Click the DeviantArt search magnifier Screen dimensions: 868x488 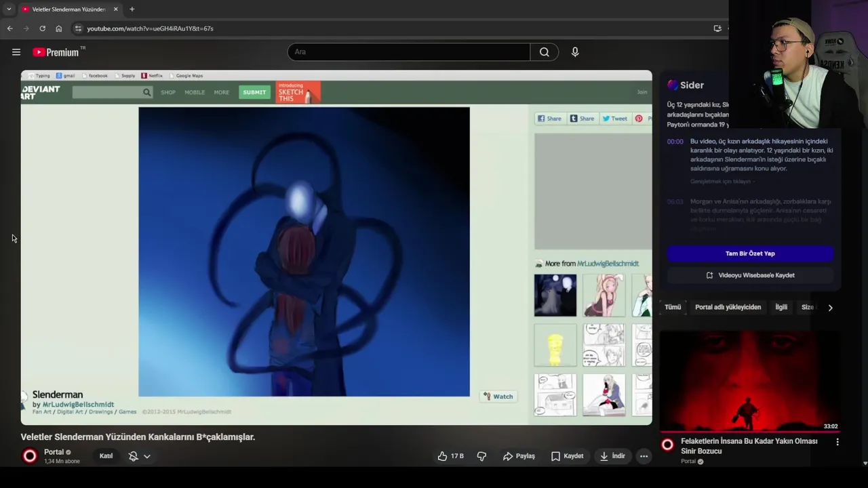coord(146,92)
